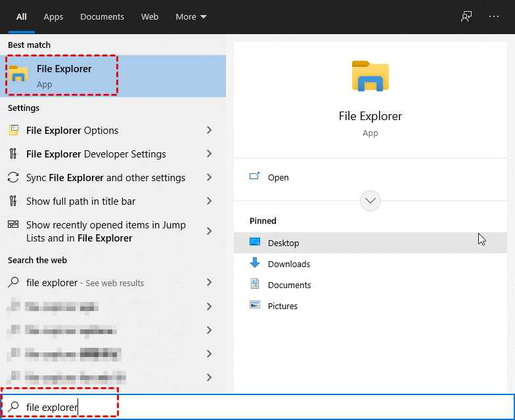Image resolution: width=515 pixels, height=420 pixels.
Task: Open the Documents pinned folder
Action: tap(289, 285)
